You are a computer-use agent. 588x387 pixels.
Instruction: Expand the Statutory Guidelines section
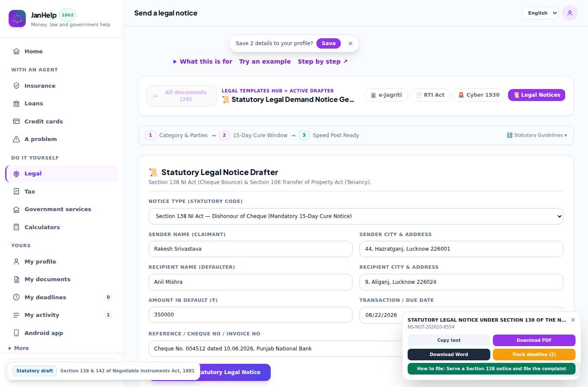537,135
